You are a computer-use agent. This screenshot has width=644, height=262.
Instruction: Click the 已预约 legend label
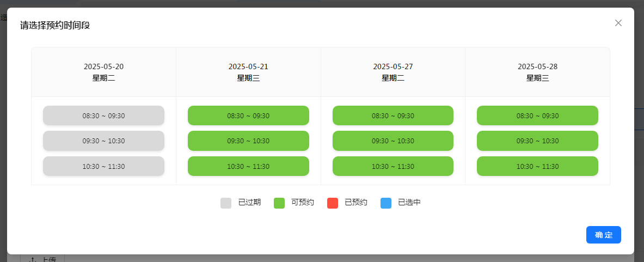click(355, 203)
